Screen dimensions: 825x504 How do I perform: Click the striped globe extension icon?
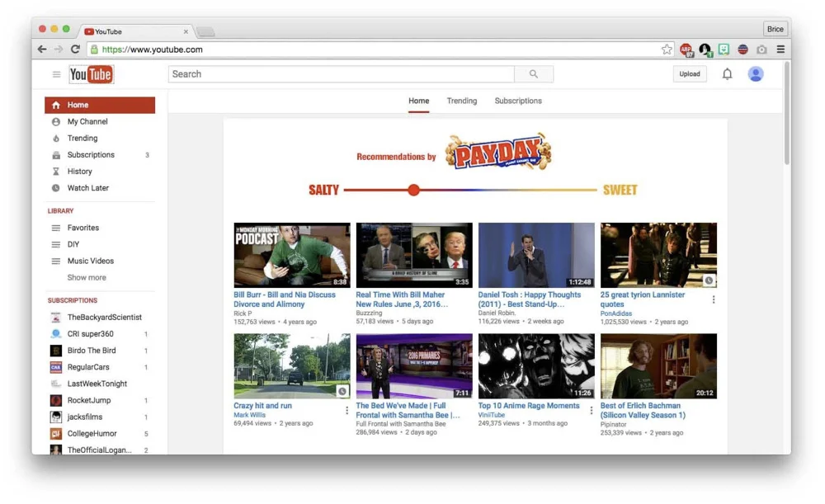[742, 49]
